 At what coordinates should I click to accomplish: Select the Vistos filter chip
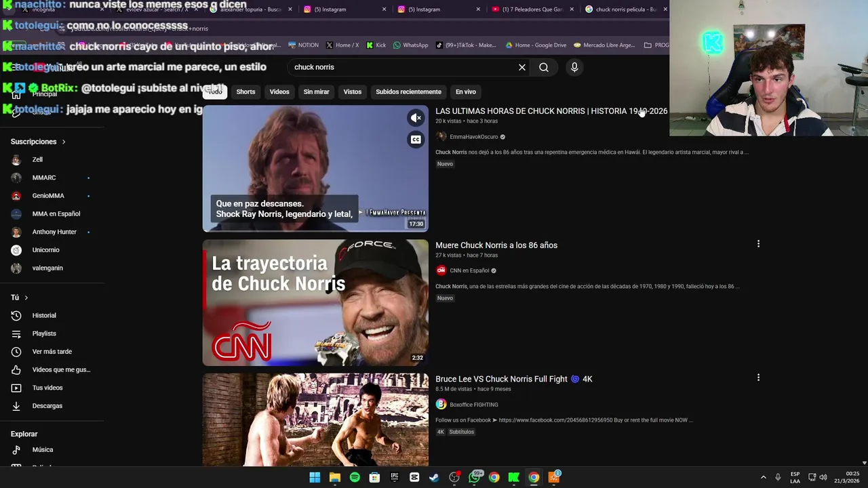pos(353,91)
